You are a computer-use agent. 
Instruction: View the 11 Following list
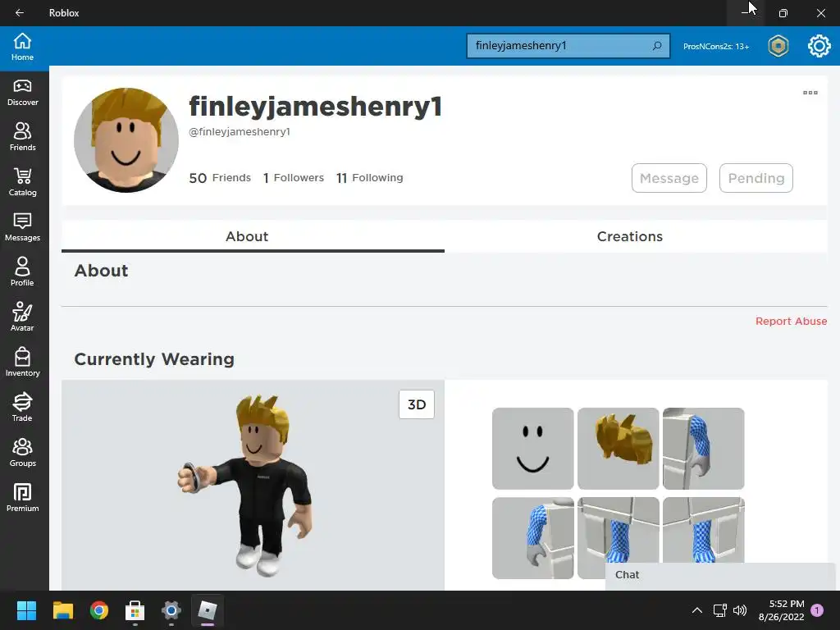[370, 178]
